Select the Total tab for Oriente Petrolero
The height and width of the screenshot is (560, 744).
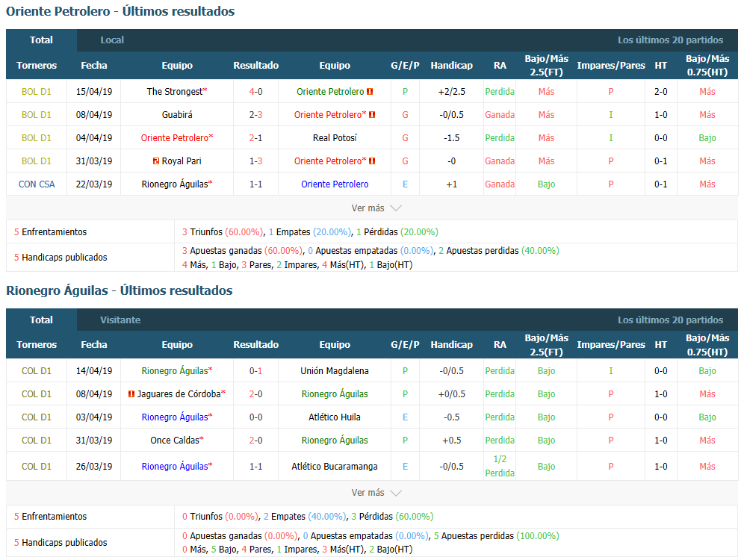(41, 40)
